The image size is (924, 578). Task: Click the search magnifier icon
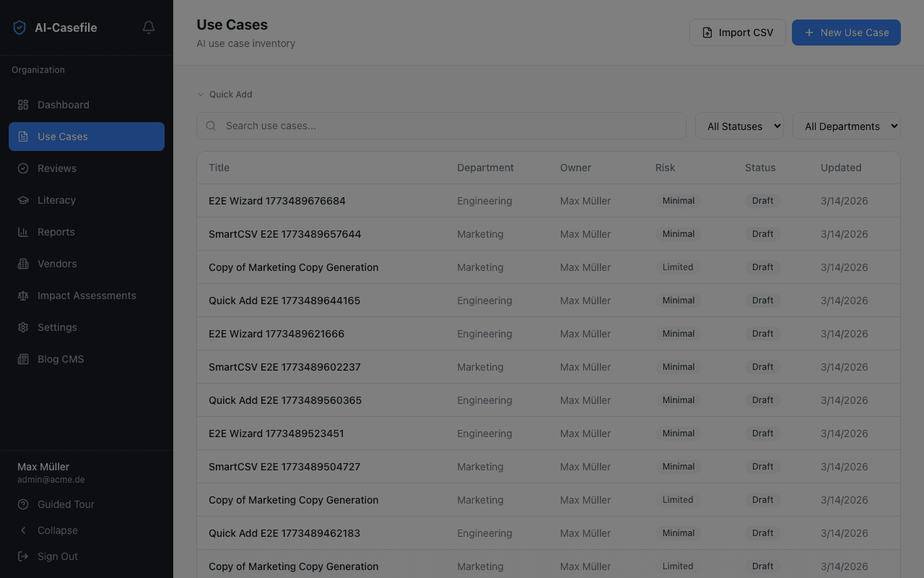(210, 126)
